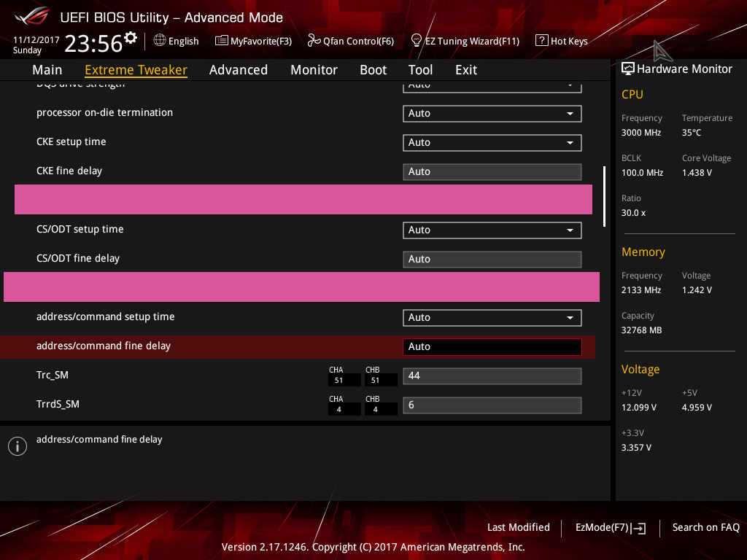Click the globe language icon
The image size is (747, 560).
(160, 41)
